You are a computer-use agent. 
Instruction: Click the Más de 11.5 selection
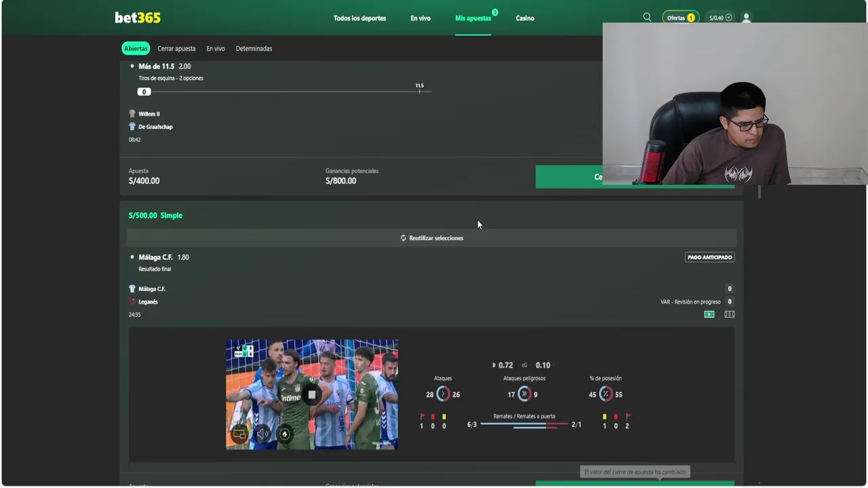165,66
